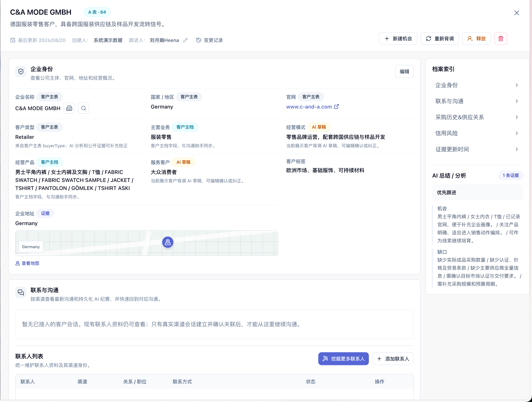Click the 系统演示数据 creator value
The width and height of the screenshot is (532, 402).
click(x=108, y=40)
